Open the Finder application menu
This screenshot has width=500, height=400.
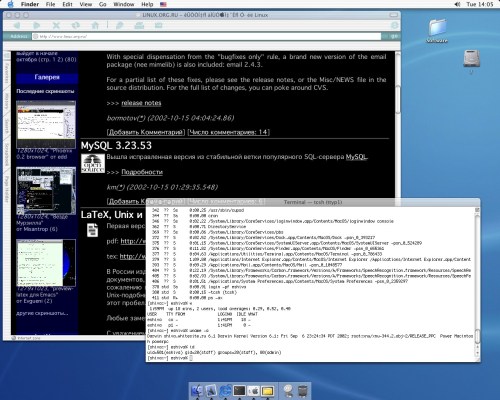click(x=30, y=4)
